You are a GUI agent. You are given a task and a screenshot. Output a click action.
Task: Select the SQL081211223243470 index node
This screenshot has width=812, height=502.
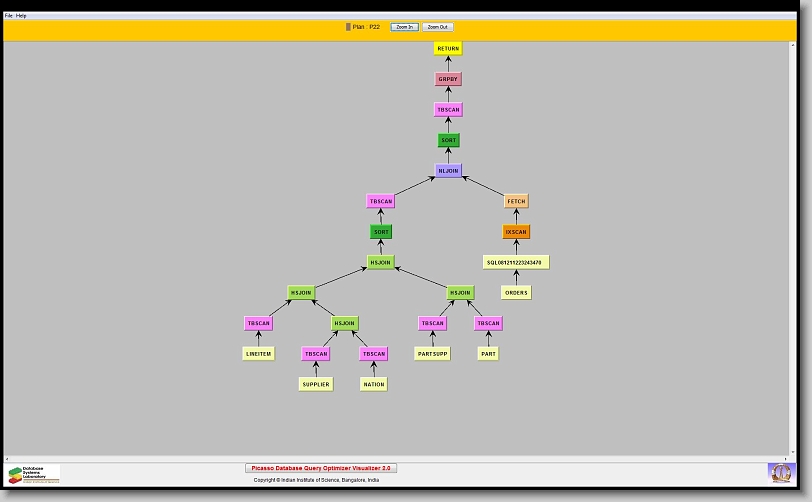[516, 262]
